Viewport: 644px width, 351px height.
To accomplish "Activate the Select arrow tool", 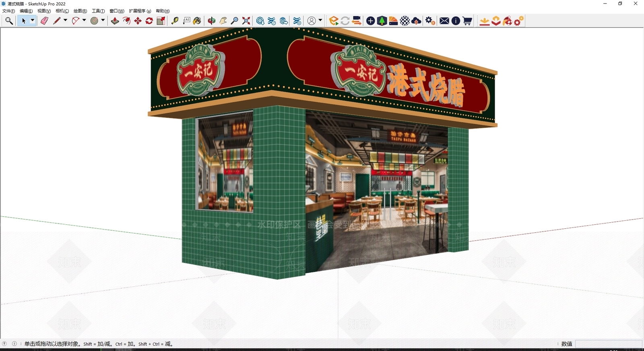I will click(23, 21).
